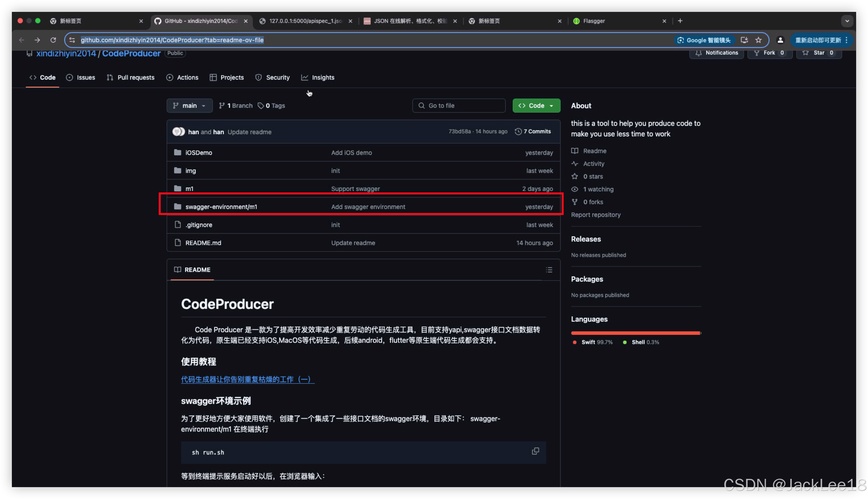868x499 pixels.
Task: Copy the sh run.sh code snippet
Action: tap(535, 451)
